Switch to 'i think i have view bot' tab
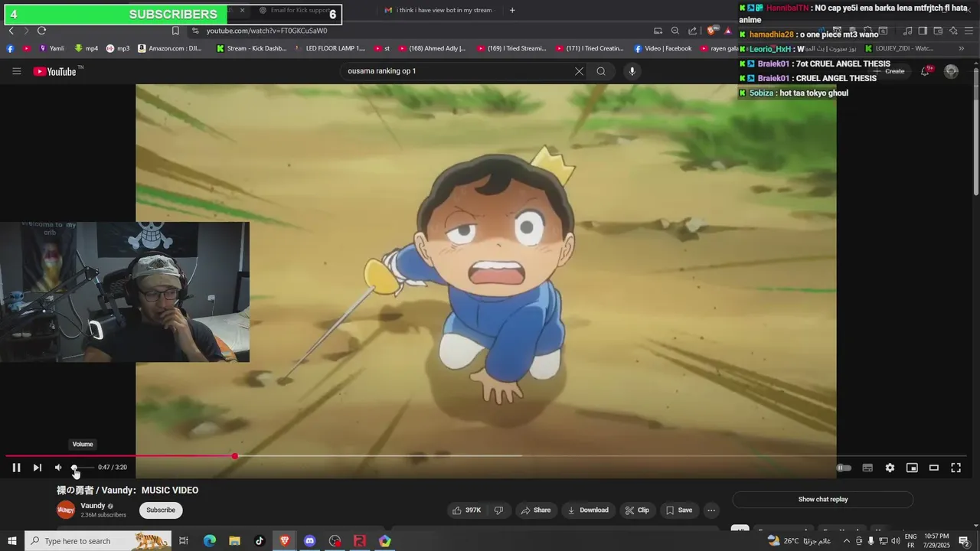The image size is (980, 551). click(x=439, y=10)
